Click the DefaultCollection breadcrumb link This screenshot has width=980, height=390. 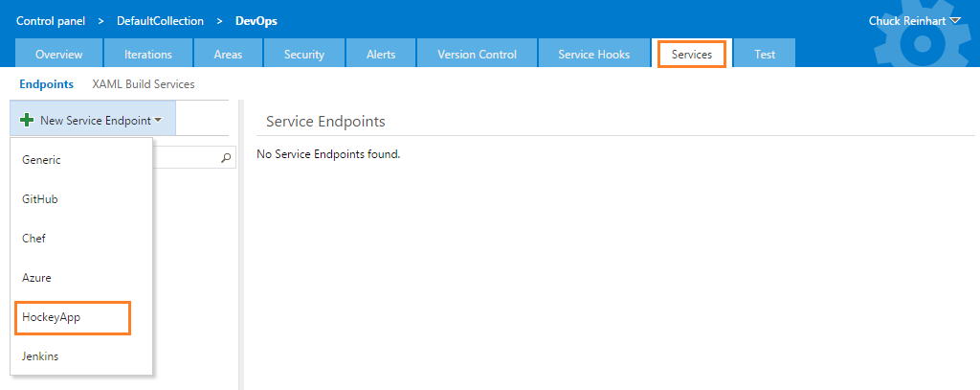(x=160, y=21)
